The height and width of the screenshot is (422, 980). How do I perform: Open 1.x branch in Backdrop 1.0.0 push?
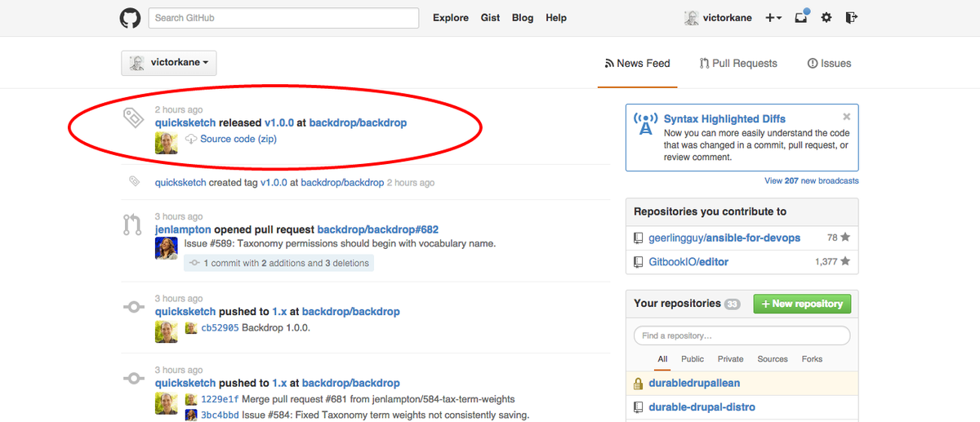coord(279,312)
